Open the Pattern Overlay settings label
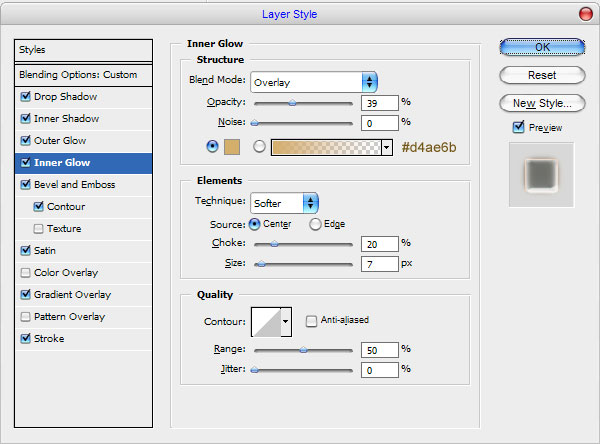Viewport: 600px width, 444px height. tap(70, 317)
